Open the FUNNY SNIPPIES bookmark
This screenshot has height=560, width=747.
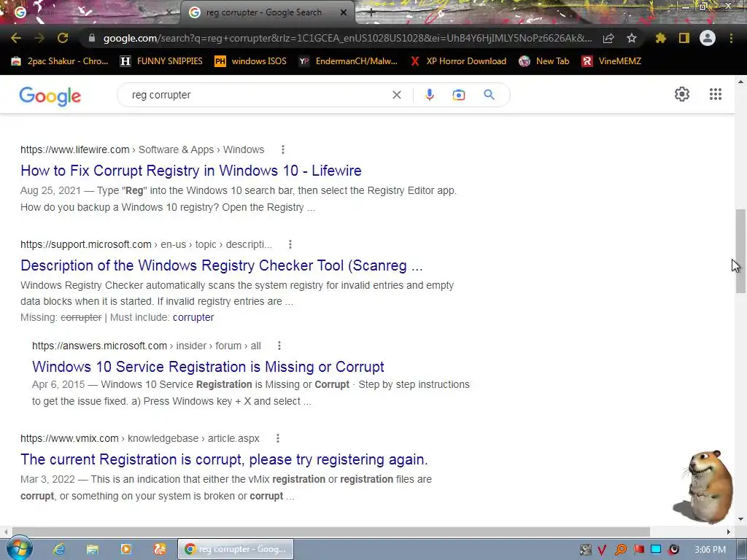coord(161,61)
